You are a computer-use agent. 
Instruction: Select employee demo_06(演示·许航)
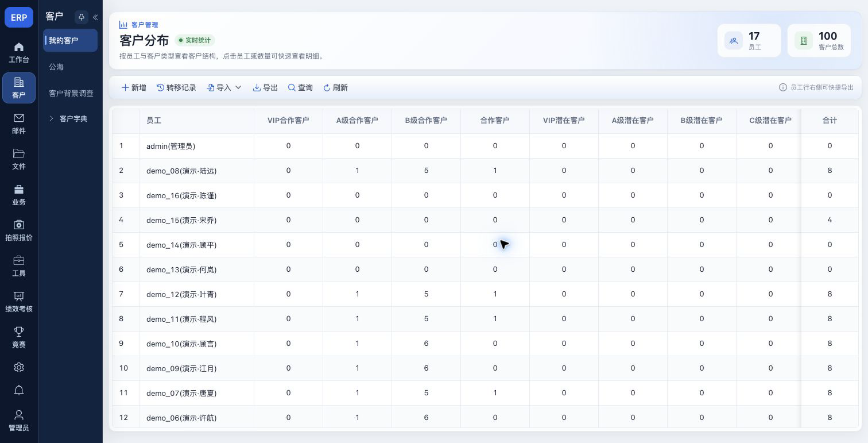point(181,418)
